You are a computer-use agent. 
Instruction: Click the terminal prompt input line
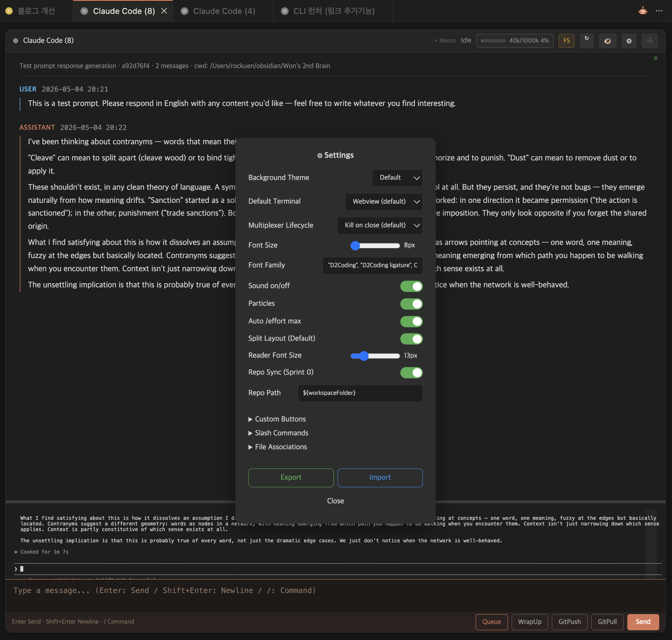338,569
